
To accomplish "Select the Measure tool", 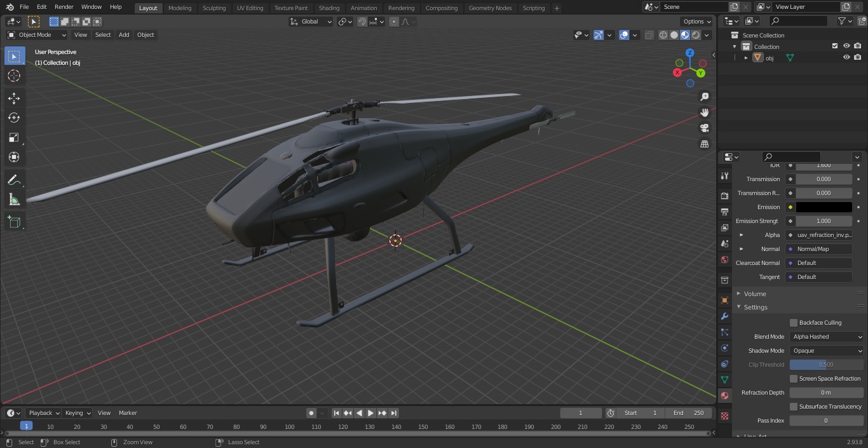I will (x=14, y=200).
